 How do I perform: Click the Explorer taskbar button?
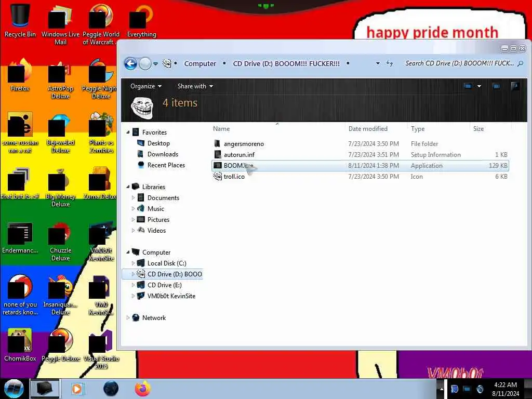coord(45,389)
